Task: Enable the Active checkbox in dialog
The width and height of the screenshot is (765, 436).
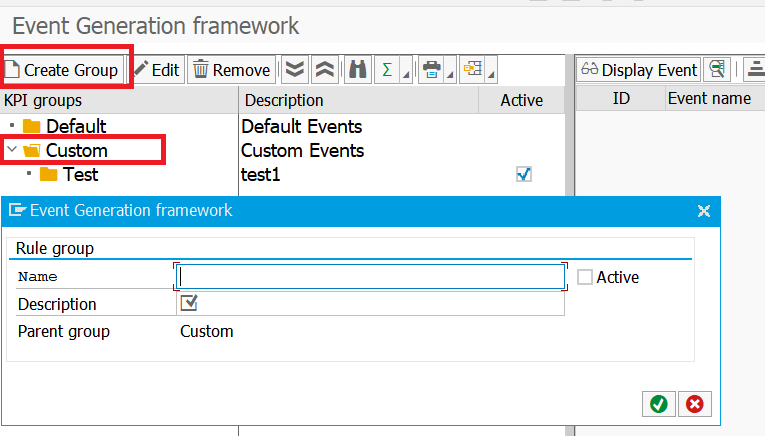Action: click(585, 277)
